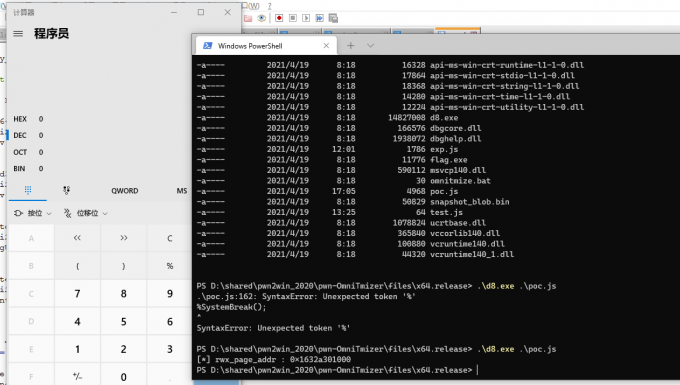This screenshot has width=680, height=385.
Task: Click the eye icon in toolbar
Action: click(262, 18)
